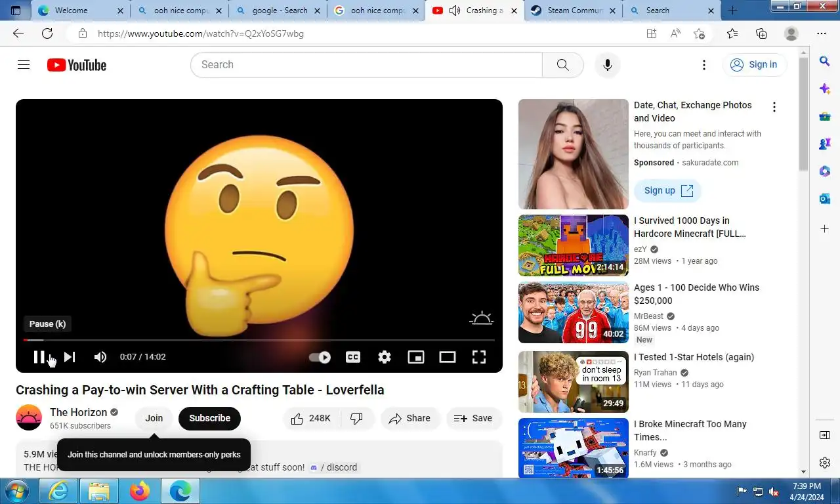
Task: Click taskbar volume muted icon
Action: [774, 491]
